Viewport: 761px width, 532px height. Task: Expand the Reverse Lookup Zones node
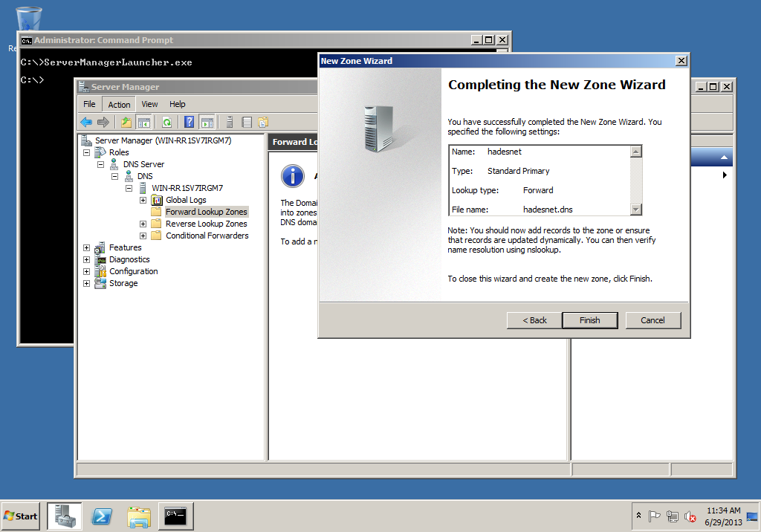pos(143,224)
